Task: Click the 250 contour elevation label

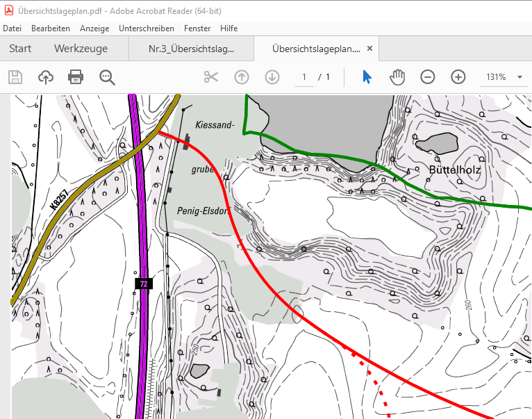Action: 195,350
